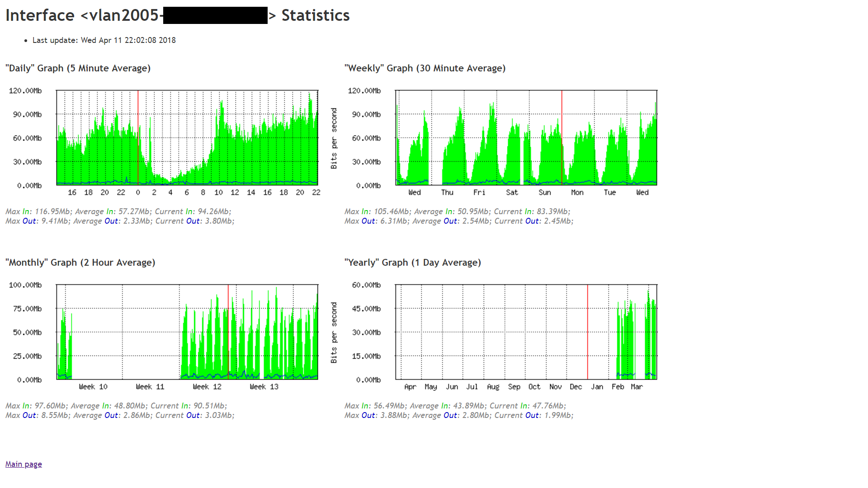Click the Monthly Graph section heading

(x=80, y=262)
